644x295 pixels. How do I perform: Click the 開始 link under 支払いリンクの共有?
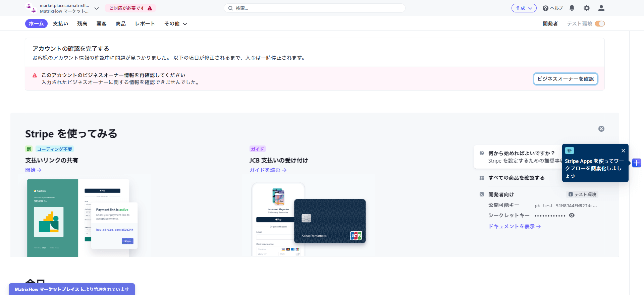pyautogui.click(x=33, y=170)
